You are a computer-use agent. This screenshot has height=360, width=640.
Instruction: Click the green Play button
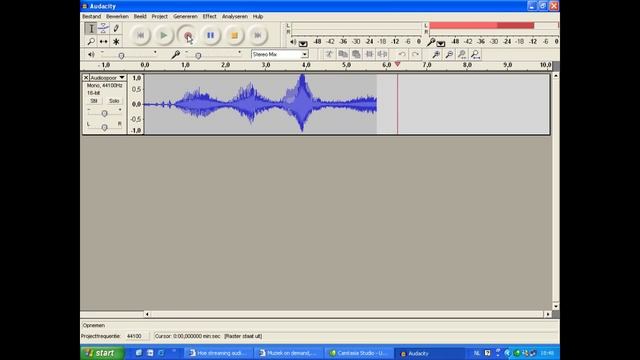[164, 36]
